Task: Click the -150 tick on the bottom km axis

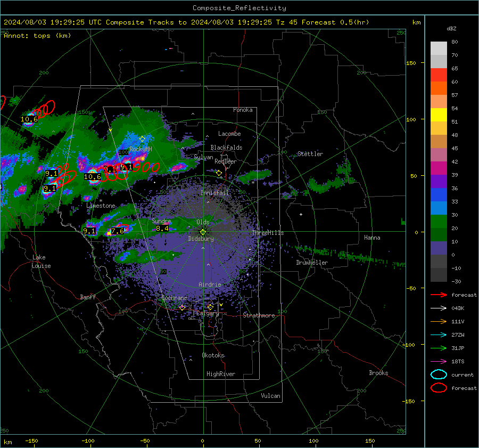Action: click(31, 441)
